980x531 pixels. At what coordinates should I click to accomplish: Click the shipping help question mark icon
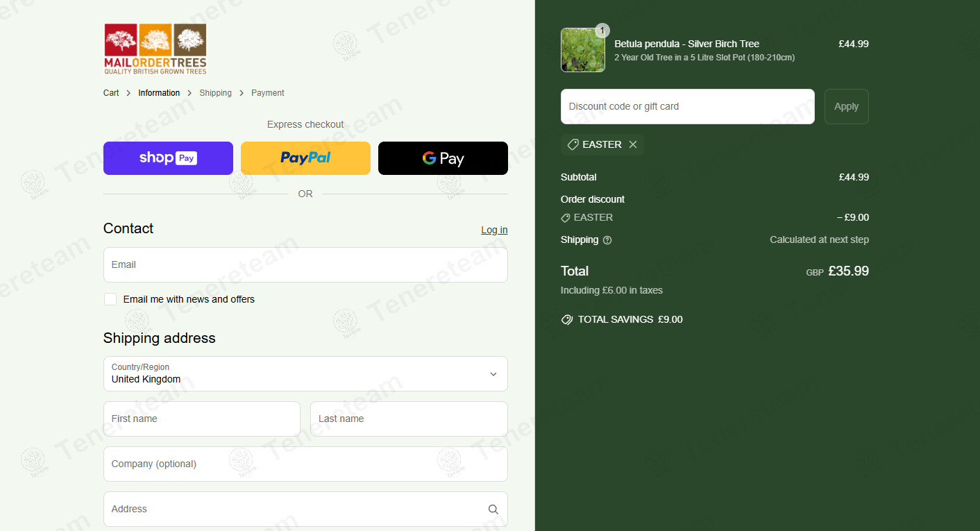click(607, 240)
